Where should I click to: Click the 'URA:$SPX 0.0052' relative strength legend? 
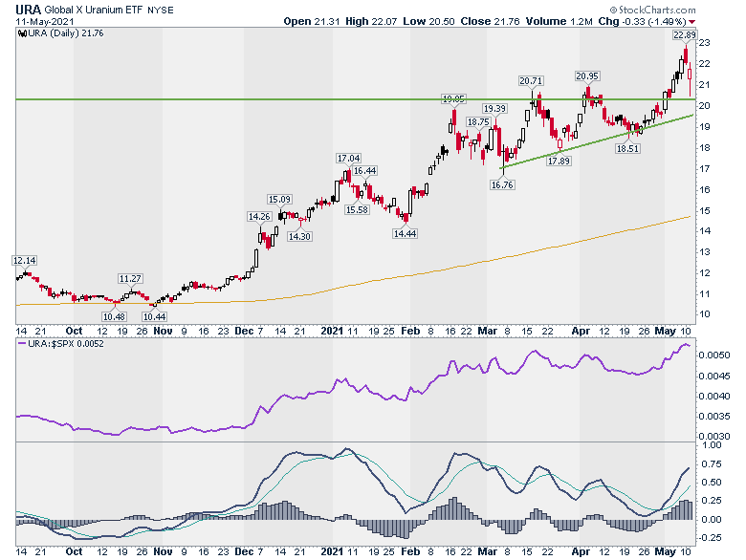click(x=61, y=343)
